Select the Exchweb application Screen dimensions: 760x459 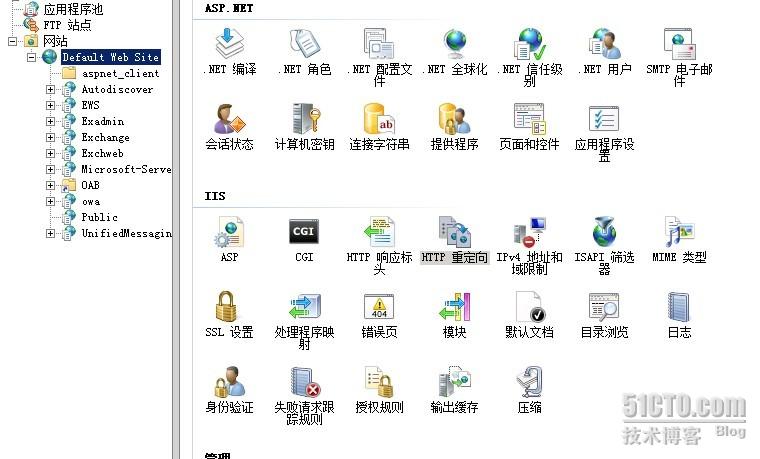click(x=102, y=153)
